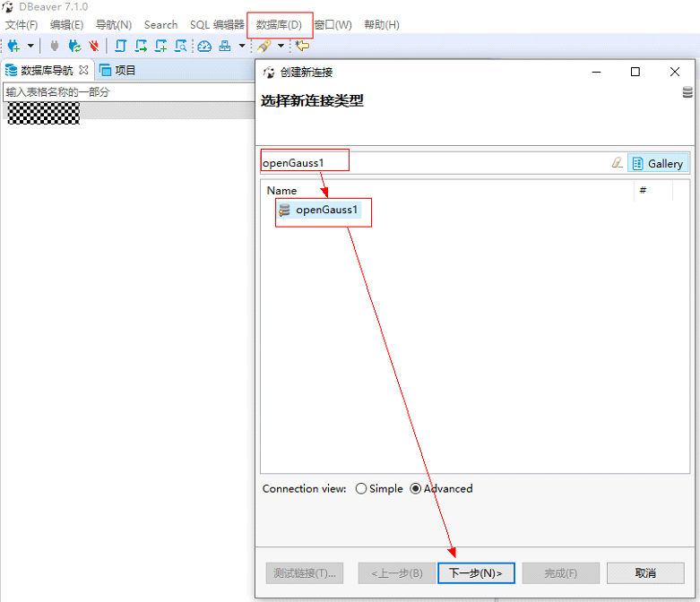The image size is (700, 602).
Task: Open the dashboard gauge icon
Action: coord(204,46)
